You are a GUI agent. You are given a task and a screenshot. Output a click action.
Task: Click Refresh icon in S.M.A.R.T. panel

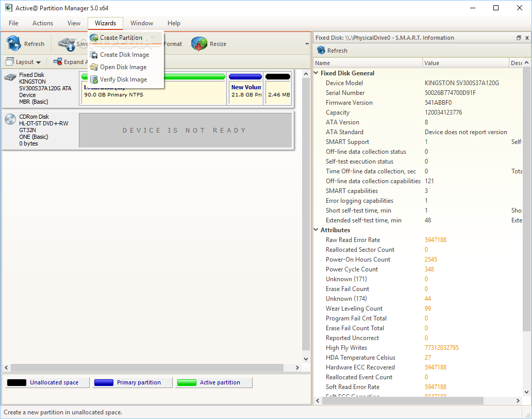(321, 50)
